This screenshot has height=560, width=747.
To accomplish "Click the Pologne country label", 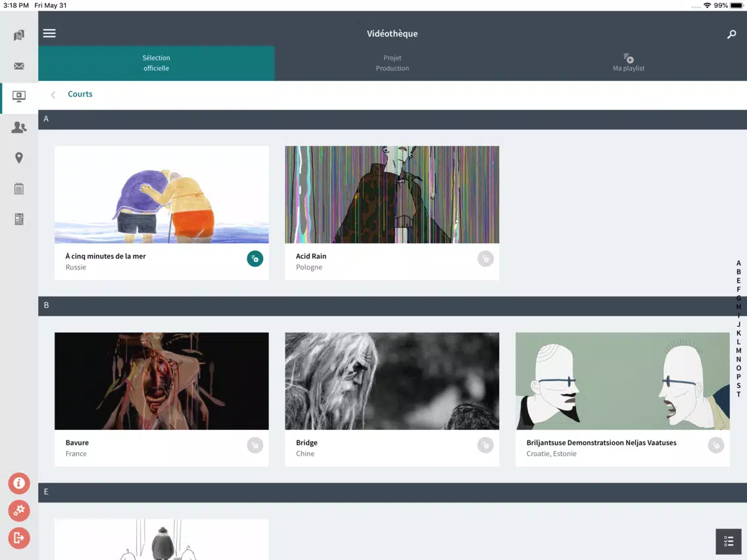I will pyautogui.click(x=309, y=267).
